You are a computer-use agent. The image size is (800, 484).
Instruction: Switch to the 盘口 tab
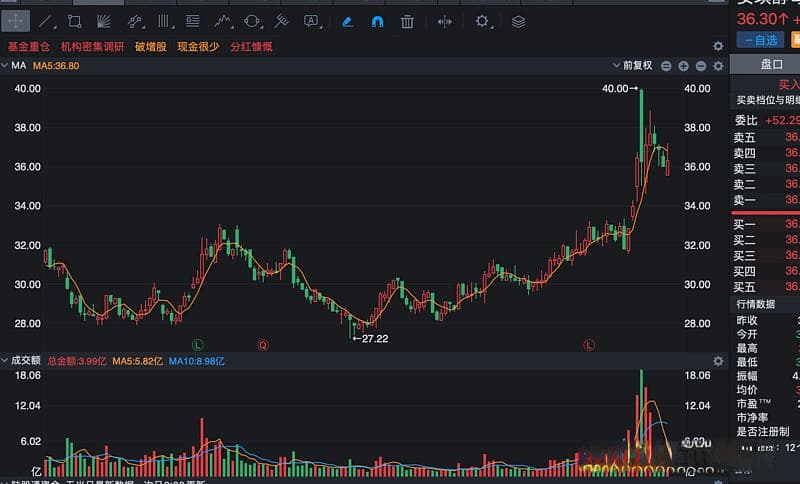(771, 64)
